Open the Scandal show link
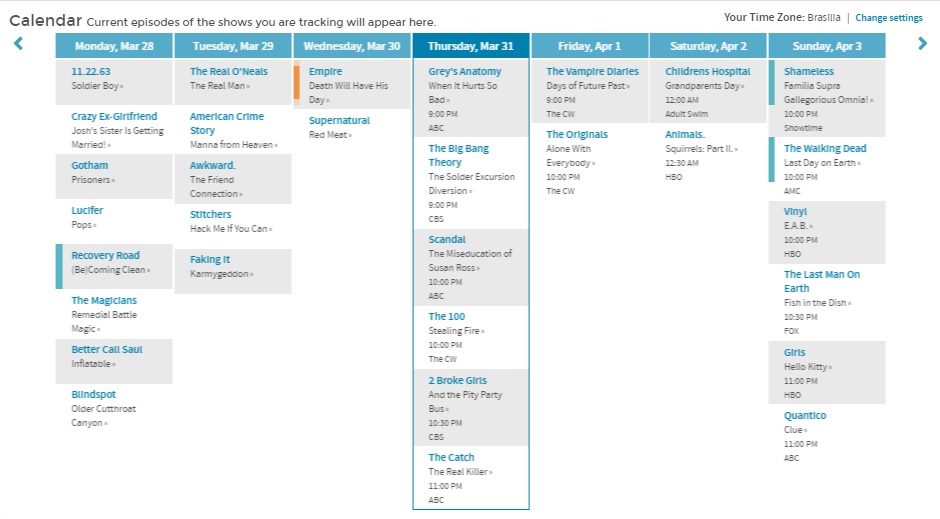Viewport: 940px width, 519px height. [x=447, y=240]
